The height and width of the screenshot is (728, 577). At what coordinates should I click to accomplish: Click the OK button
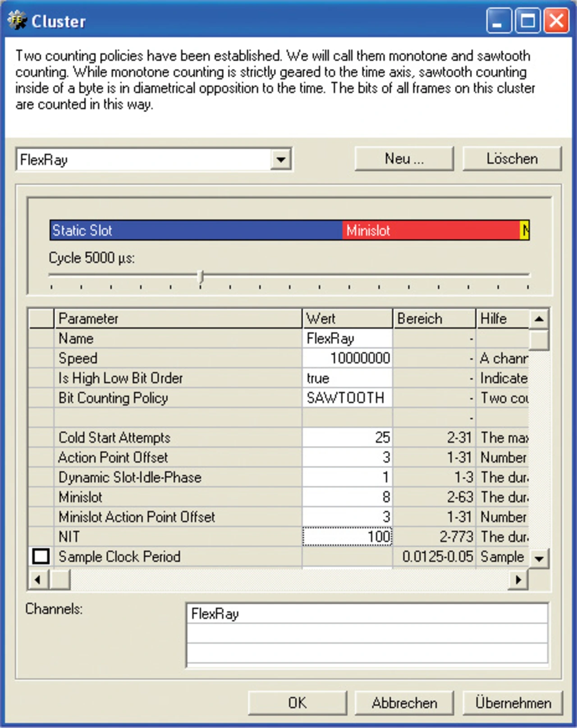pyautogui.click(x=298, y=703)
